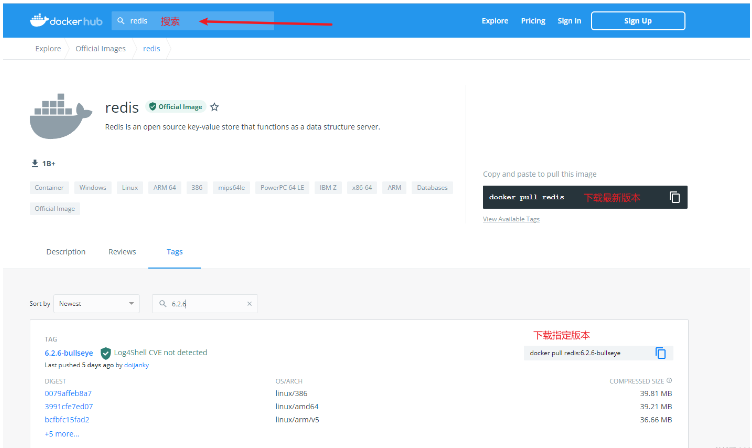The width and height of the screenshot is (752, 448).
Task: Open View Available Tags link
Action: coord(511,219)
